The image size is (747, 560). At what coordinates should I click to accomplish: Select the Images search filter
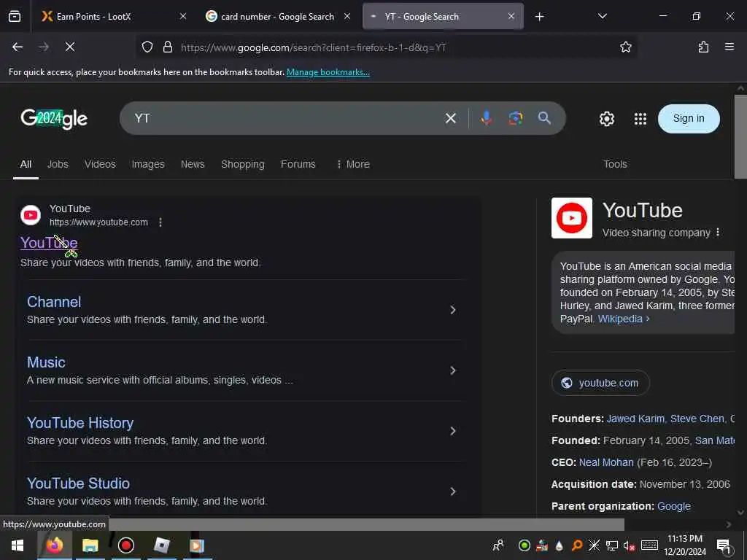148,164
